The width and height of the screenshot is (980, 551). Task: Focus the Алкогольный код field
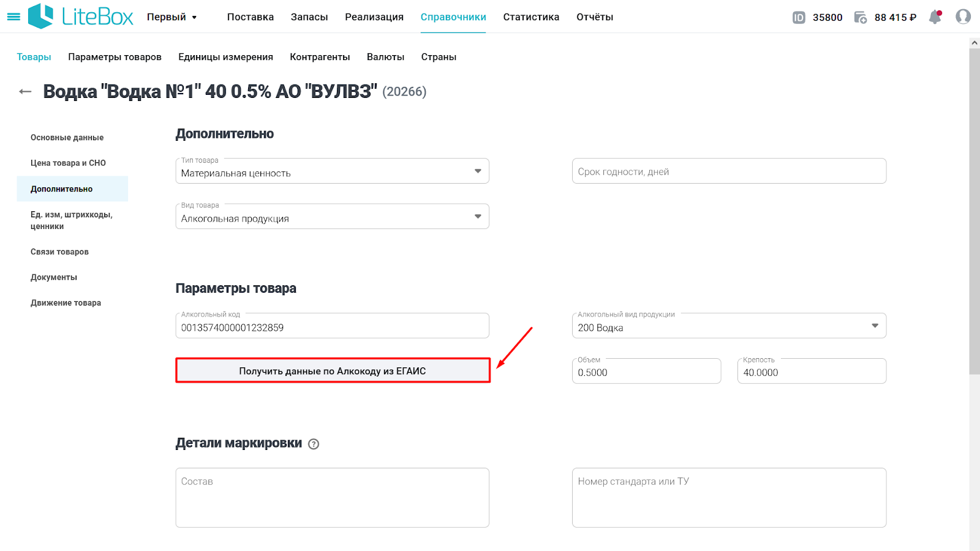click(332, 326)
